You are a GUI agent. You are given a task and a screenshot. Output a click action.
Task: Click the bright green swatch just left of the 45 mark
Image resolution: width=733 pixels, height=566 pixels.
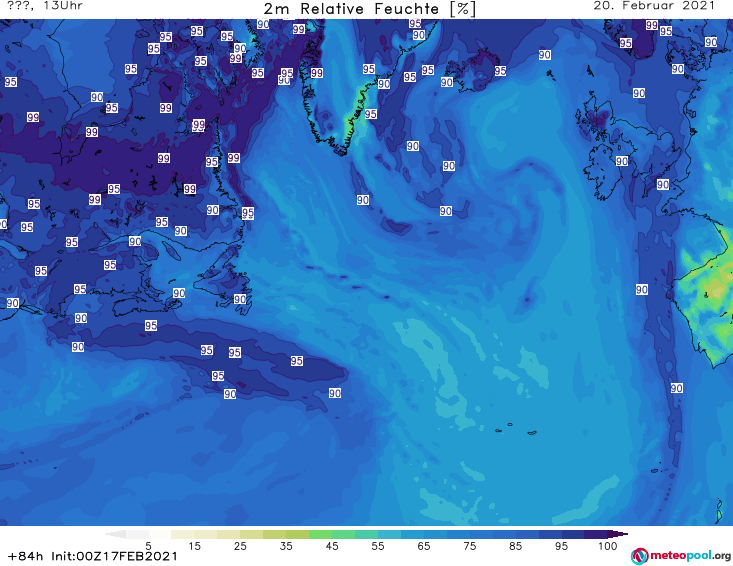[x=320, y=534]
